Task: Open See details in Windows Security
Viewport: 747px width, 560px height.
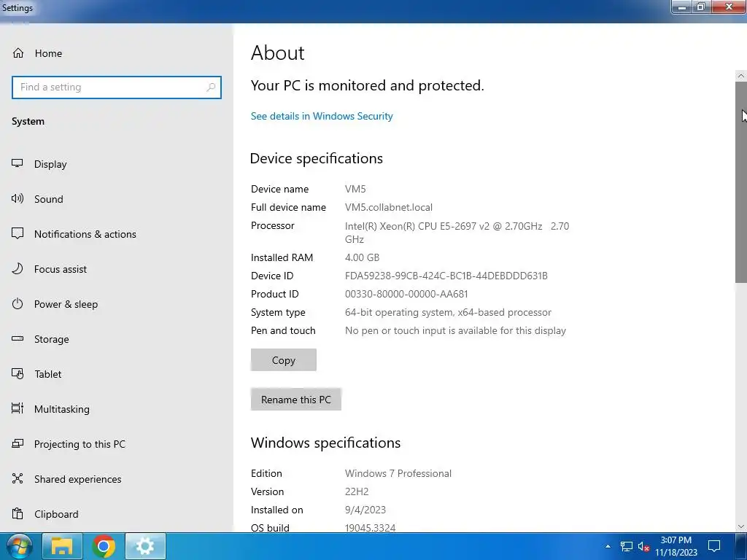Action: (322, 116)
